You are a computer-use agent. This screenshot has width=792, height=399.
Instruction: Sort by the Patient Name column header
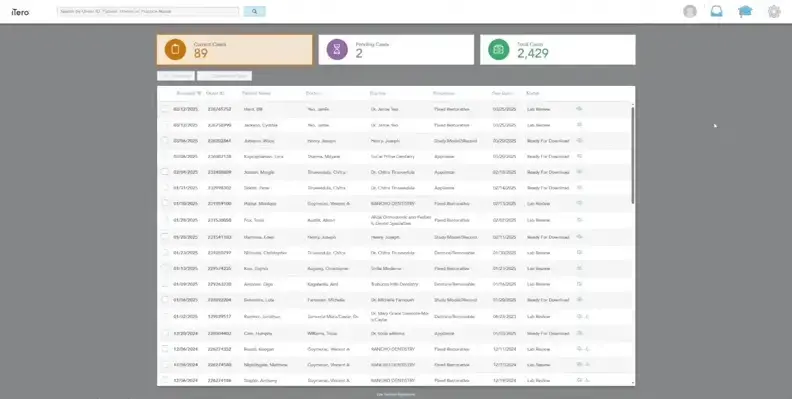(x=257, y=93)
